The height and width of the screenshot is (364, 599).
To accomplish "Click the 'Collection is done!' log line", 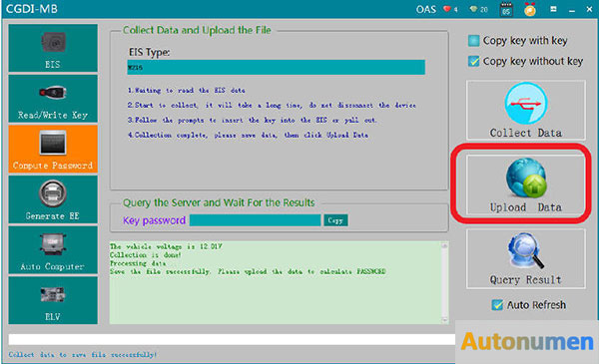I will pos(146,255).
